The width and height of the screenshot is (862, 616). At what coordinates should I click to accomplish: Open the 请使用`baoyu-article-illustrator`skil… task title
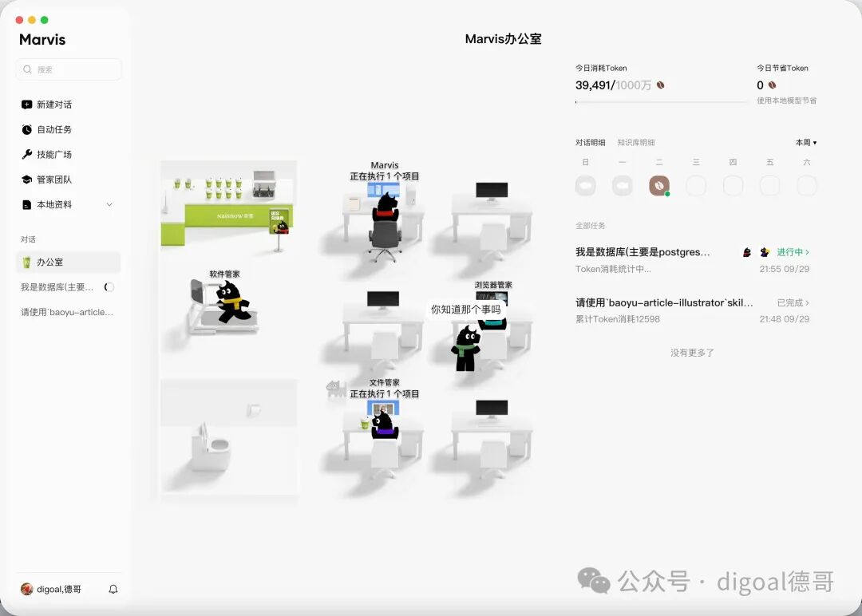coord(664,302)
